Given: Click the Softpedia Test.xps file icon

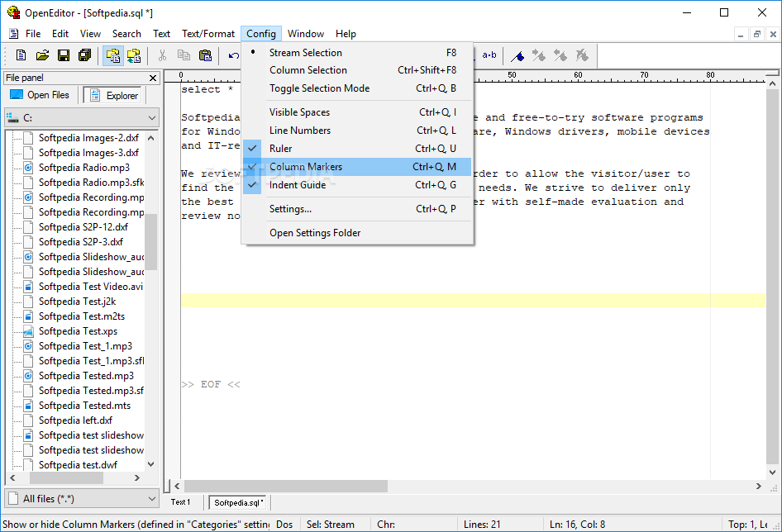Looking at the screenshot, I should point(28,331).
